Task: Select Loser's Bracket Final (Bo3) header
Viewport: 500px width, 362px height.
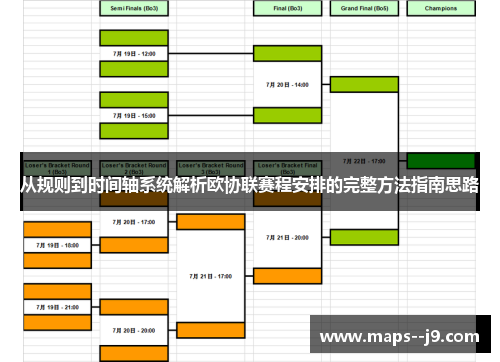Action: (x=288, y=168)
